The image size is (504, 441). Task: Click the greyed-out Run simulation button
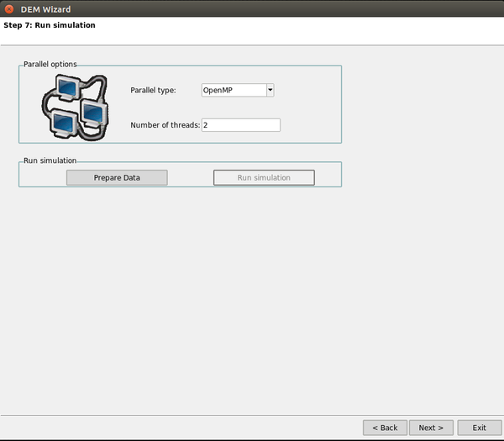coord(264,178)
